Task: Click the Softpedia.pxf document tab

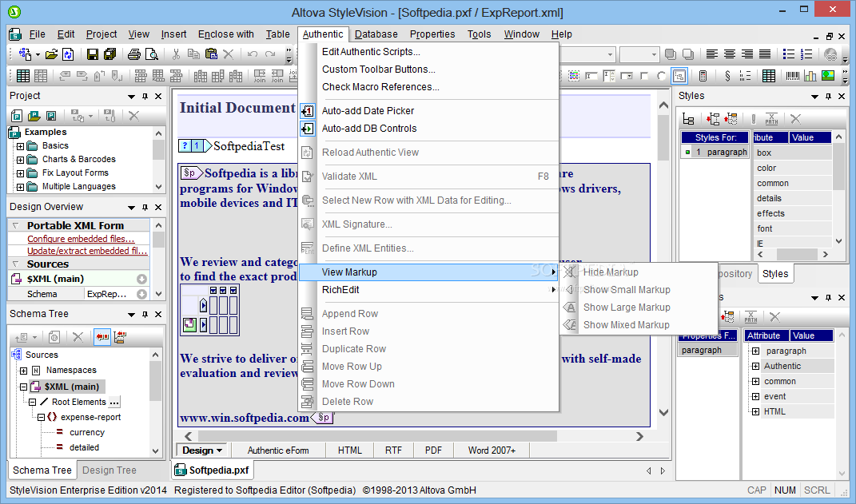Action: [213, 470]
